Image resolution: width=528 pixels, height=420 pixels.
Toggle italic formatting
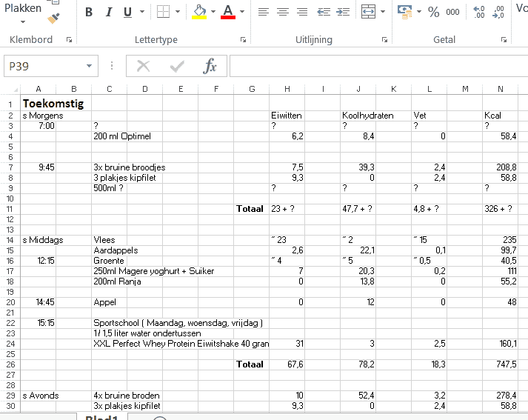coord(108,12)
